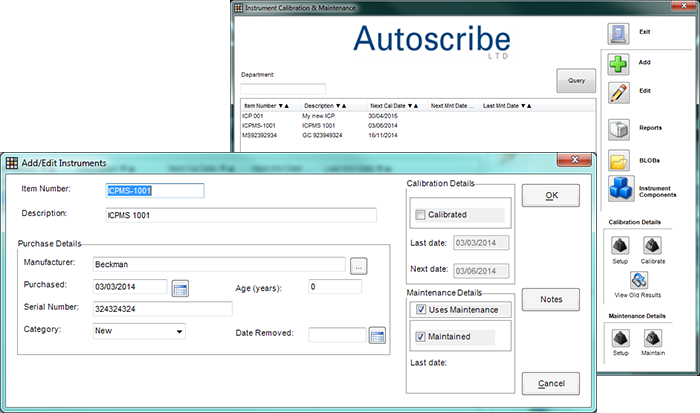Click the Exit door icon
Screen dimensions: 700x413
(618, 33)
